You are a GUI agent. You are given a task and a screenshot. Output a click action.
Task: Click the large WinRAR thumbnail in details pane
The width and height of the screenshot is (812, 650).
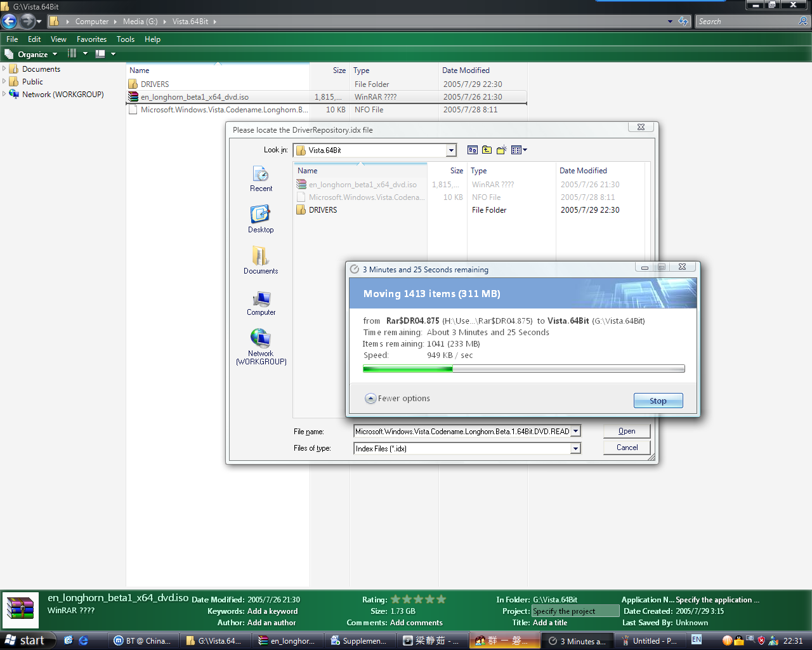click(x=20, y=609)
